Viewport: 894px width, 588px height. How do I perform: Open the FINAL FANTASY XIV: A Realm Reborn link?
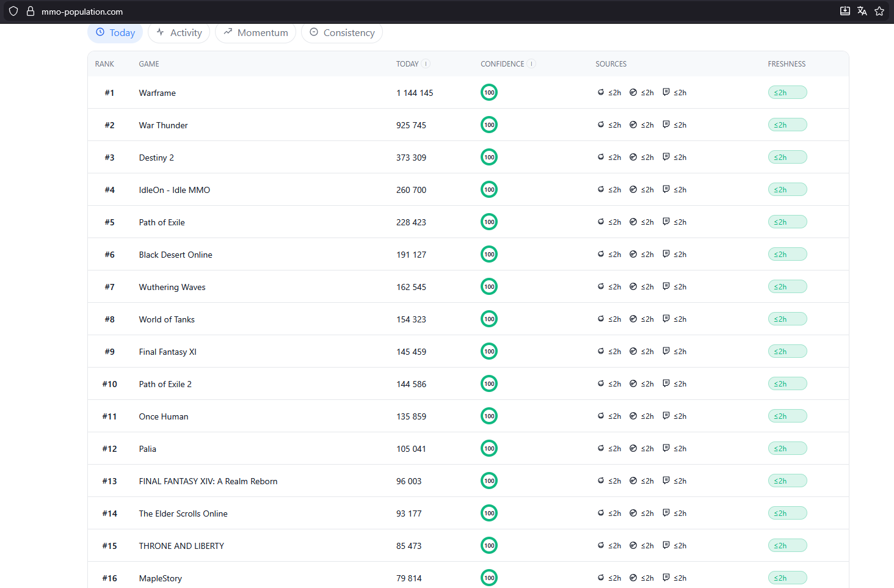pos(208,481)
